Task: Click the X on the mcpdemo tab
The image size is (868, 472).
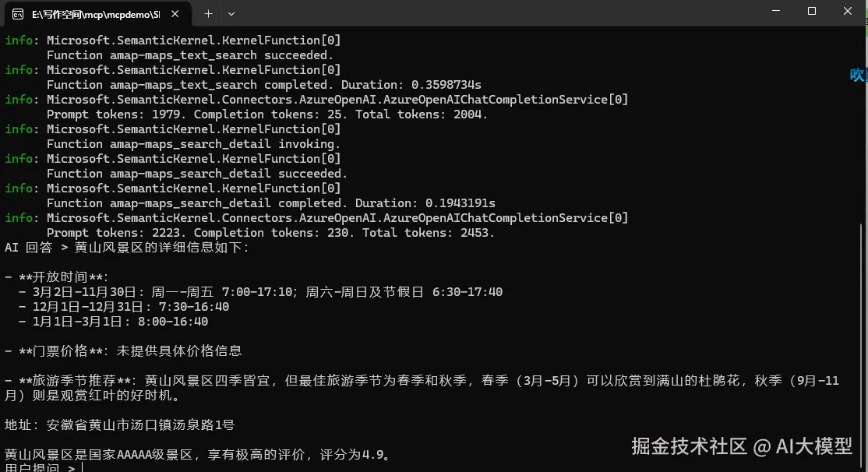Action: pyautogui.click(x=175, y=13)
